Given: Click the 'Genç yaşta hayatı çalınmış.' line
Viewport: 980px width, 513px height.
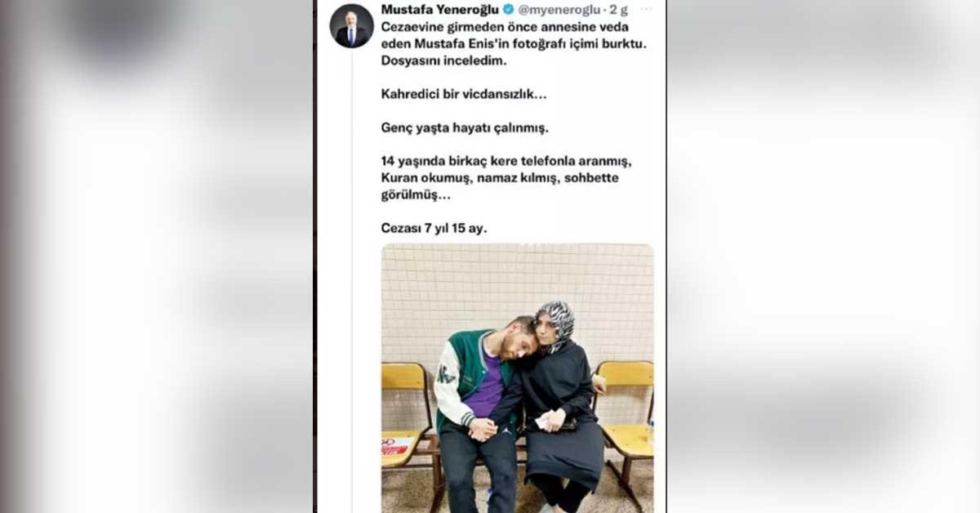Looking at the screenshot, I should pos(465,128).
